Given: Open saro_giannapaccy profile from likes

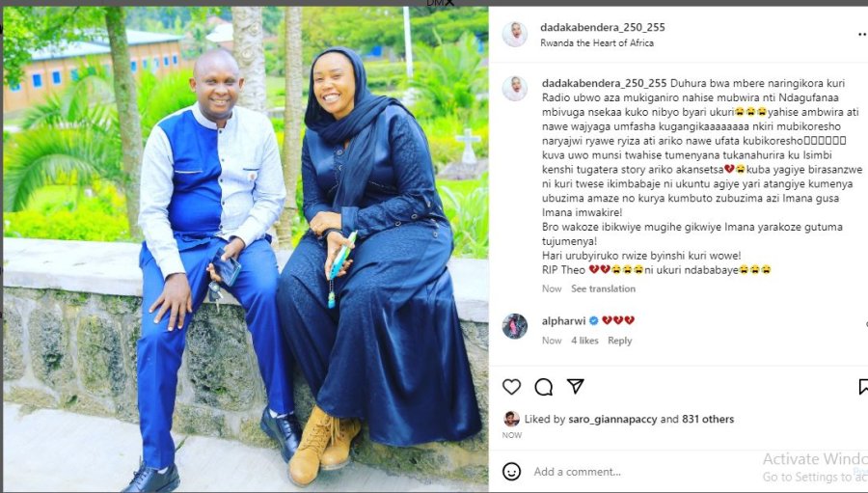Looking at the screenshot, I should pos(612,420).
